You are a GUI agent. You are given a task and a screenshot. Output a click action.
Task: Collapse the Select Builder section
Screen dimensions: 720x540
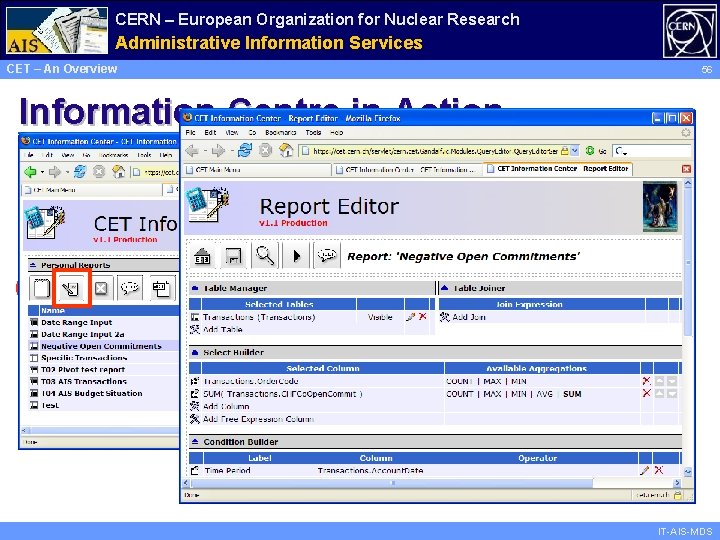pos(195,352)
